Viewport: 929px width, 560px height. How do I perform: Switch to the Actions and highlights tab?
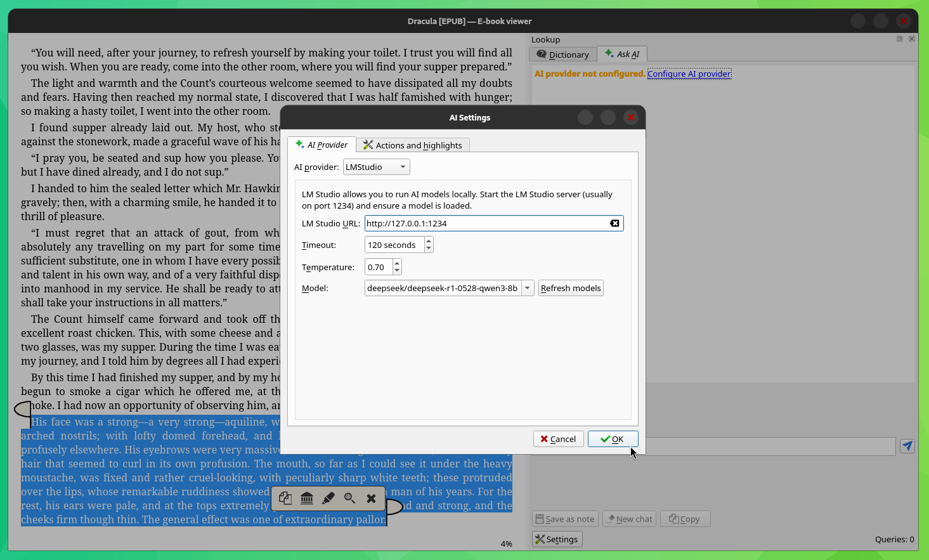click(x=413, y=145)
